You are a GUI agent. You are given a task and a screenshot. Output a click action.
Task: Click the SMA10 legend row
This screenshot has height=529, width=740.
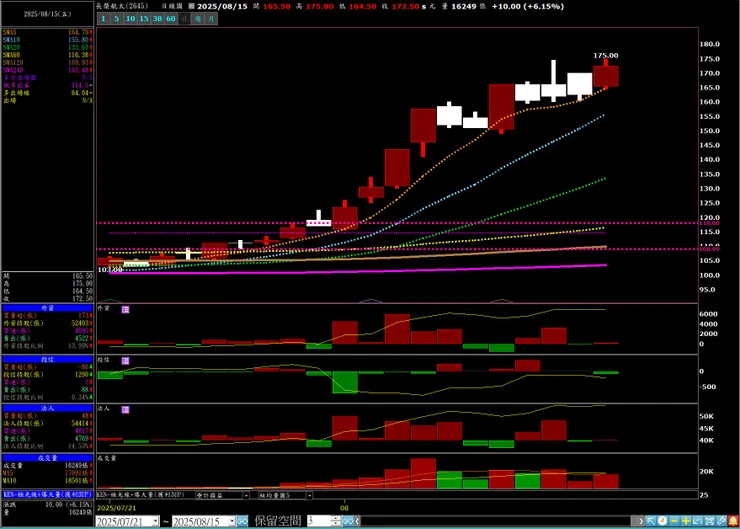pyautogui.click(x=47, y=40)
